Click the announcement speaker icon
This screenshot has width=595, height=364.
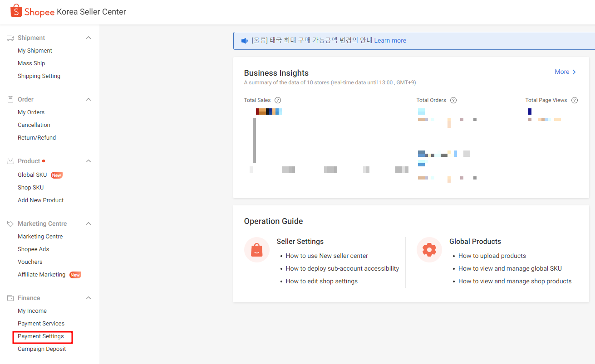click(245, 40)
